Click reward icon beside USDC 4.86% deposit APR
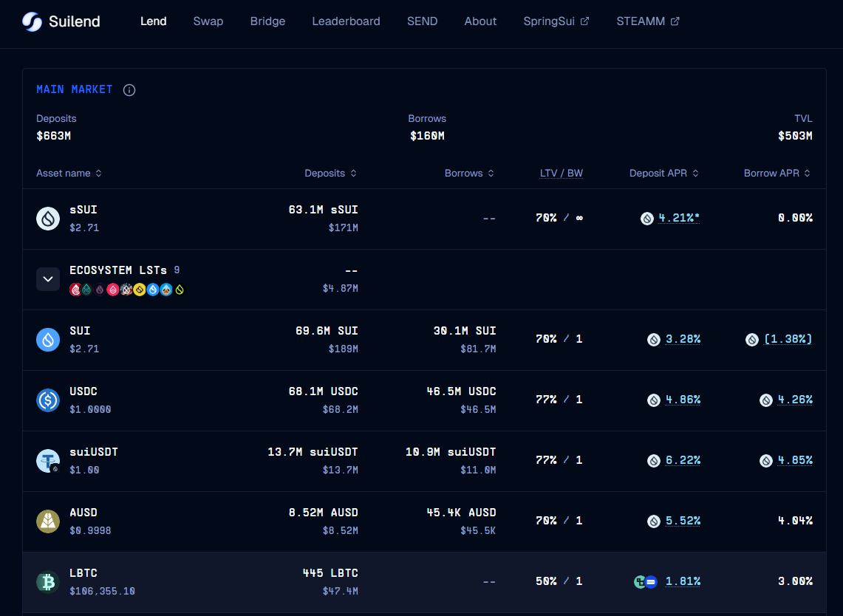Image resolution: width=843 pixels, height=616 pixels. tap(654, 400)
